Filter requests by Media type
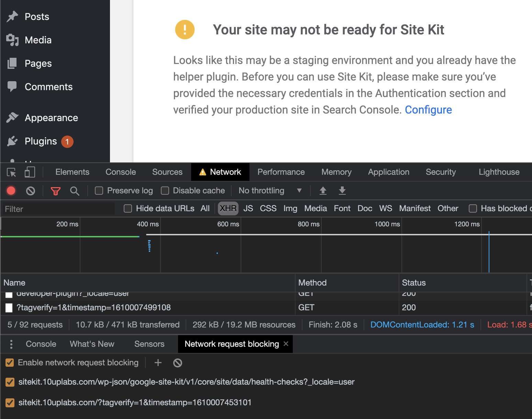Screen dimensions: 532x419 point(315,208)
